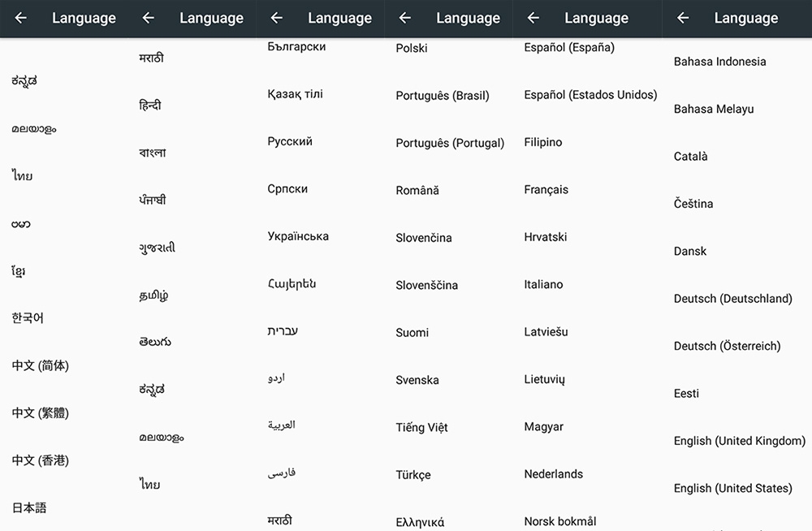This screenshot has width=812, height=531.
Task: Select Tiếng Việt from the list
Action: pyautogui.click(x=421, y=427)
